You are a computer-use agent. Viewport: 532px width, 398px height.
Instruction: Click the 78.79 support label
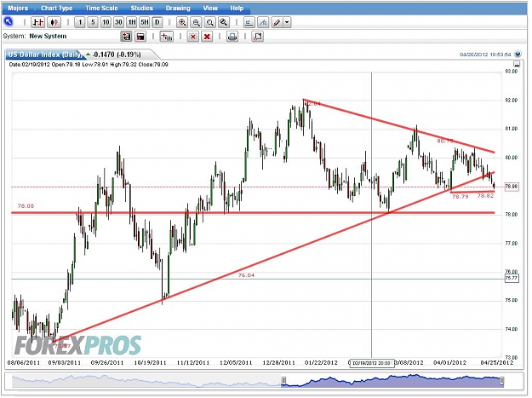[460, 196]
